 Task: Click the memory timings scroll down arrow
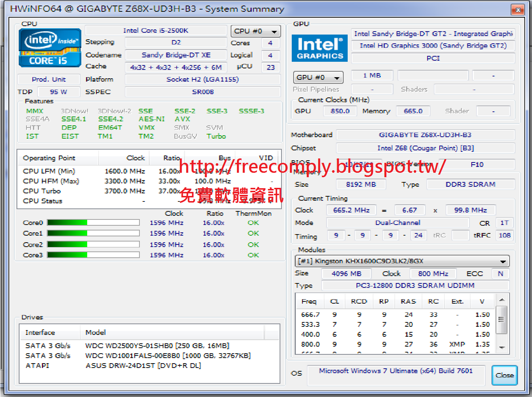[x=502, y=347]
